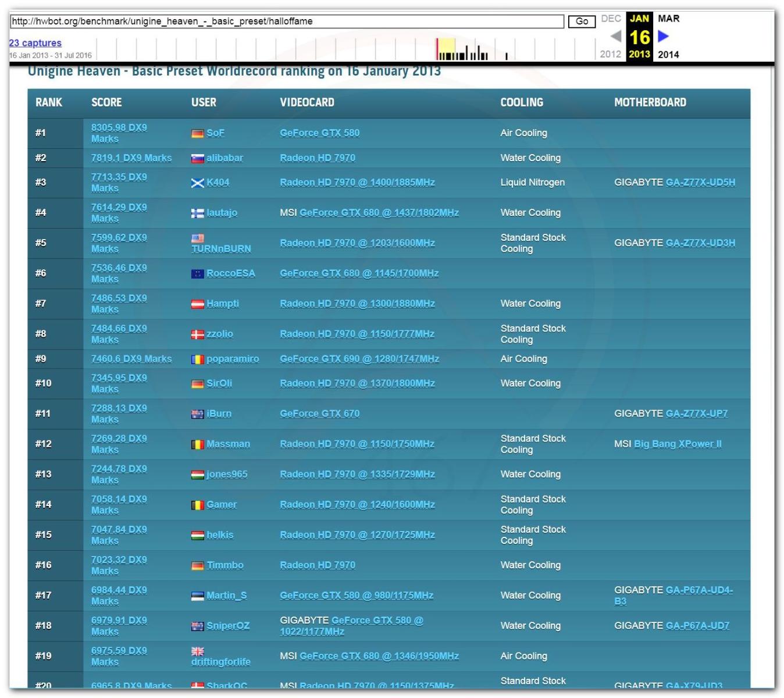Click the Danish flag icon beside zzolio
The image size is (784, 698).
coord(197,334)
